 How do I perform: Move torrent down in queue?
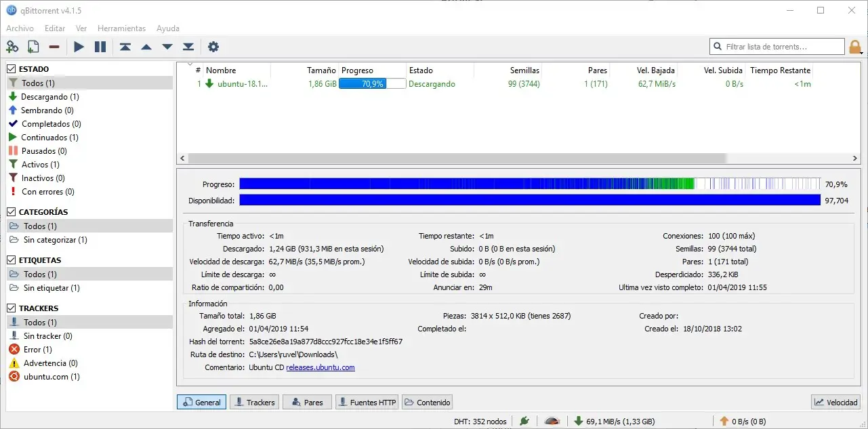click(x=167, y=47)
